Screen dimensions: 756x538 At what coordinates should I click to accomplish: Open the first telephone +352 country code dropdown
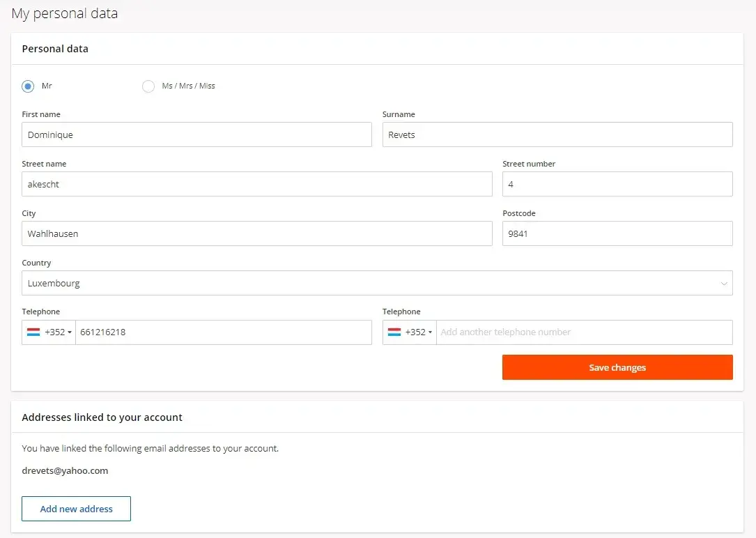(59, 332)
